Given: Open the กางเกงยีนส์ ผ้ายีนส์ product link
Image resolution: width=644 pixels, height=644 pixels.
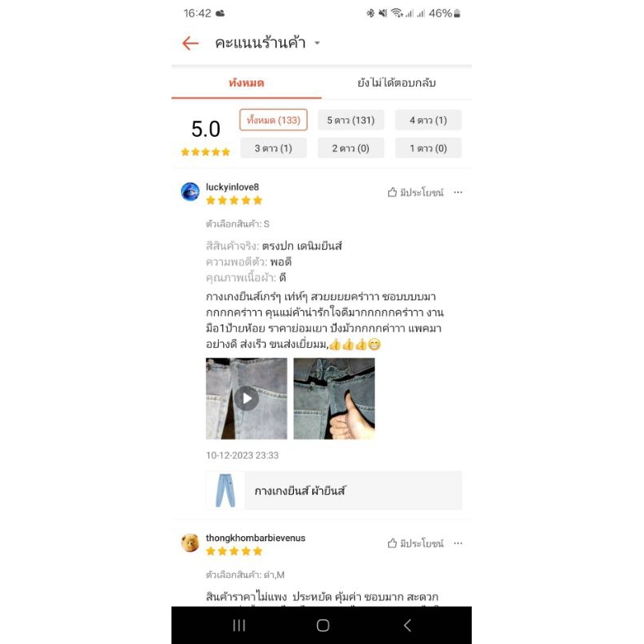Looking at the screenshot, I should pos(334,490).
